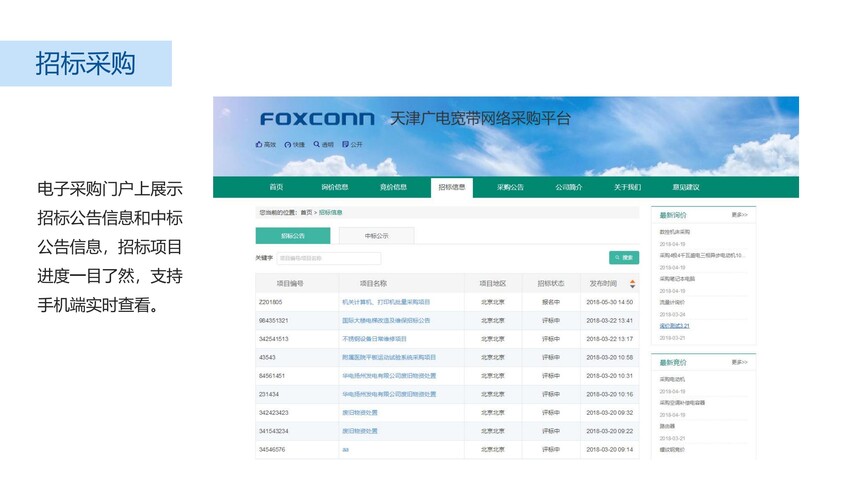Click timestamp 2018-03-20 09:14
This screenshot has height=484, width=860.
click(x=609, y=449)
